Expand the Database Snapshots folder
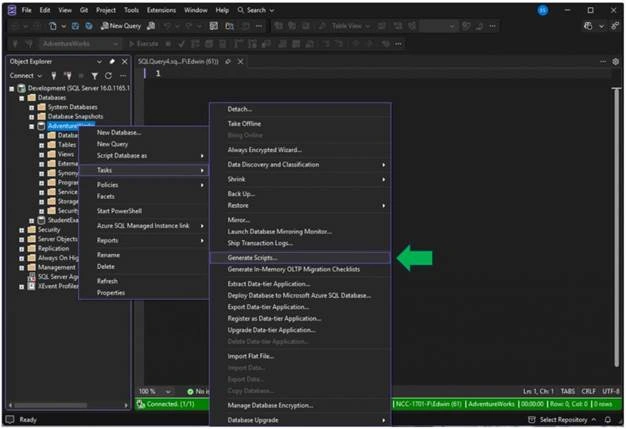This screenshot has width=626, height=429. [x=32, y=117]
